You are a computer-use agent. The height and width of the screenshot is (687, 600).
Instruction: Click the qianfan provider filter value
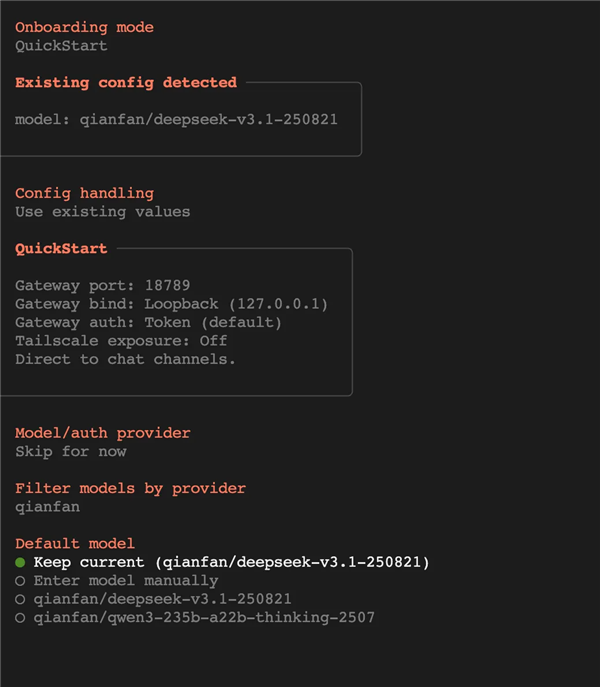(47, 507)
